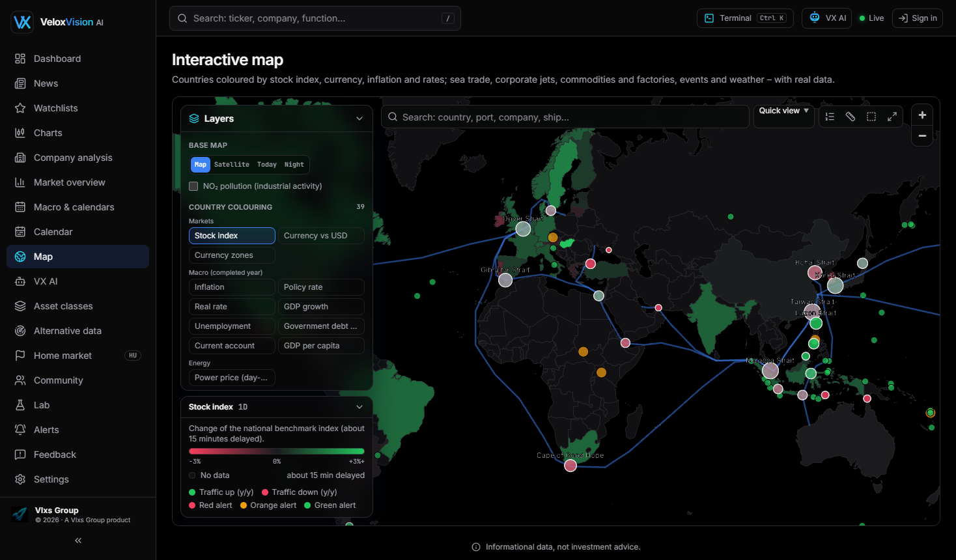956x560 pixels.
Task: Toggle GDP growth colouring
Action: point(321,307)
